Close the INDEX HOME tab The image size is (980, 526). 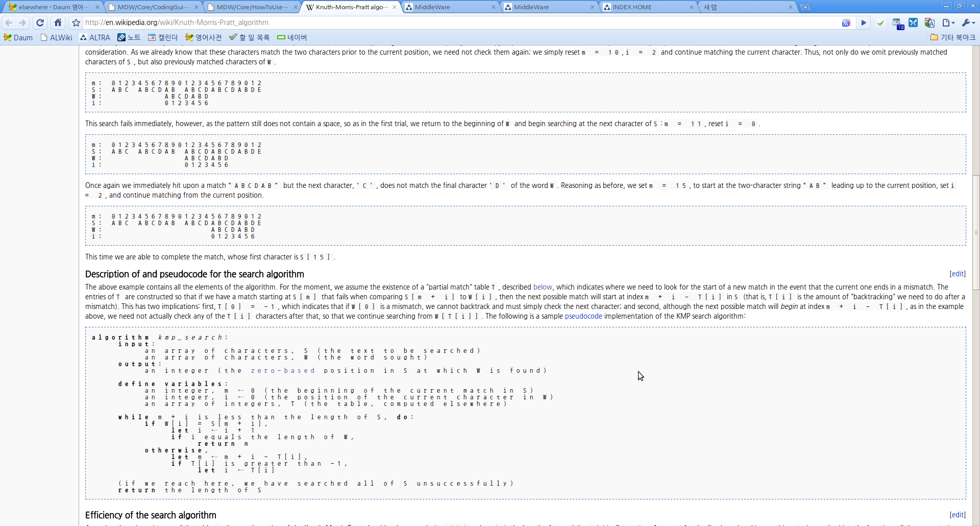point(692,7)
